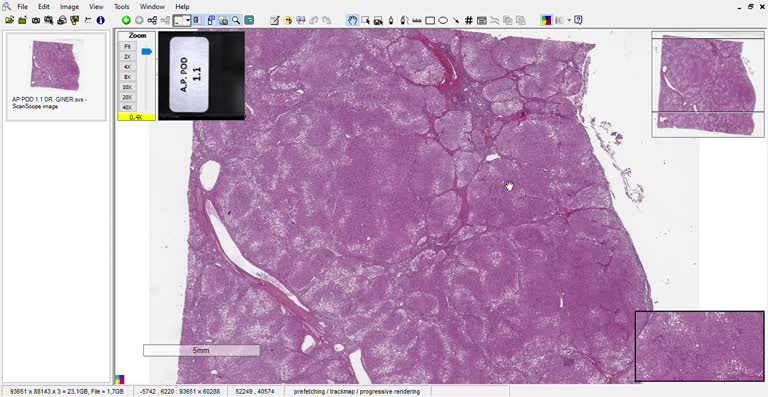The image size is (768, 397).
Task: Click the blue zoom slider handle
Action: (x=146, y=51)
